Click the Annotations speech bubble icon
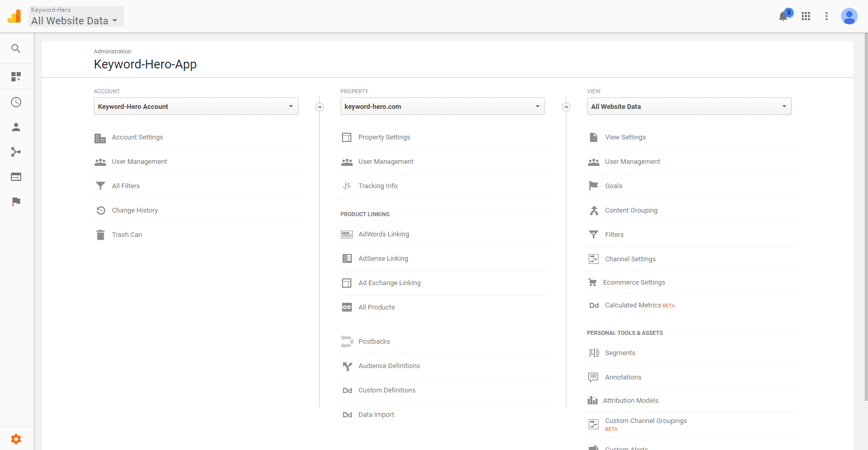Screen dimensions: 868x450 (593, 377)
